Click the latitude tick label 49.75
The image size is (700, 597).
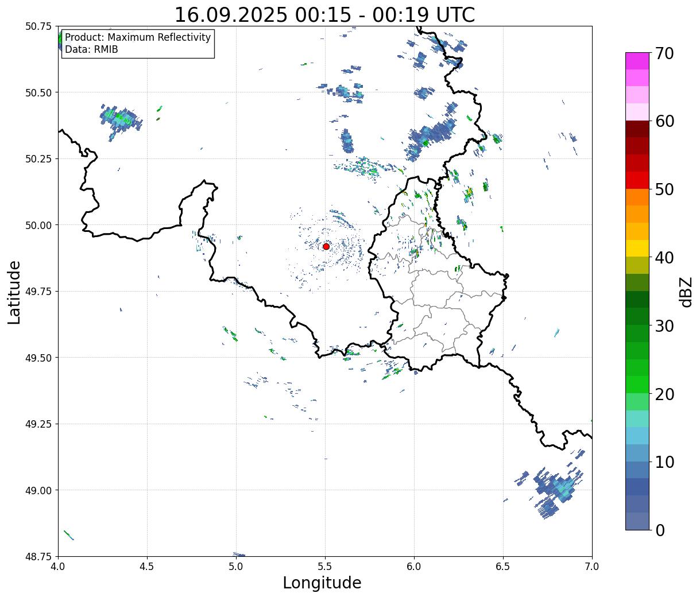click(x=38, y=292)
